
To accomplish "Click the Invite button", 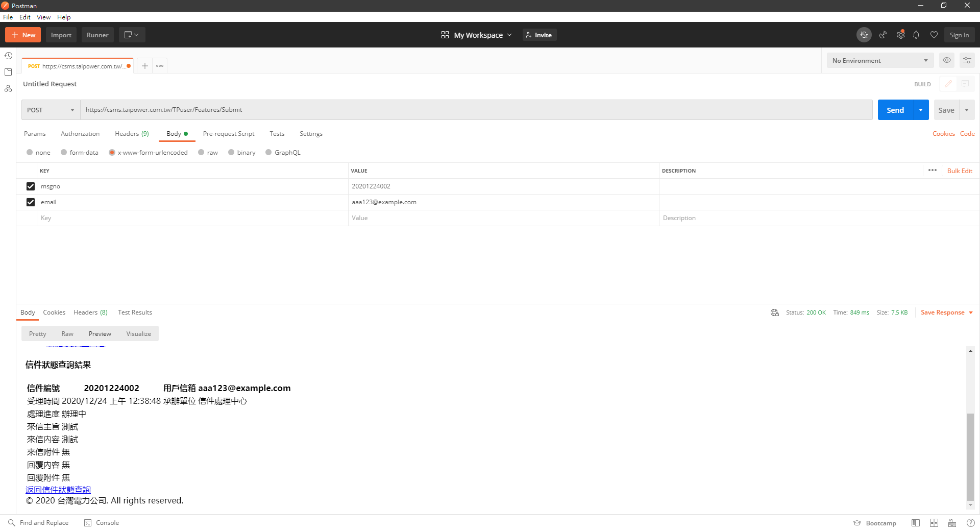I will (539, 35).
